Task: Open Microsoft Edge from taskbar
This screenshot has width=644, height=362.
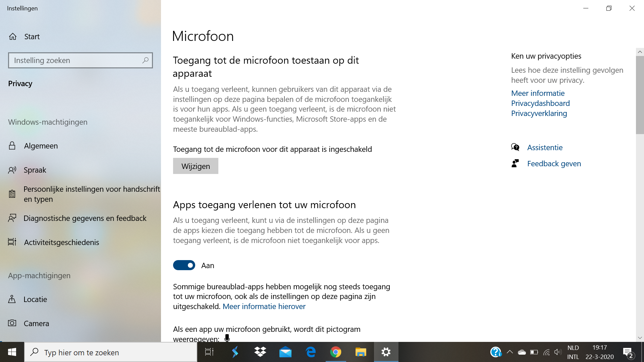Action: (311, 352)
